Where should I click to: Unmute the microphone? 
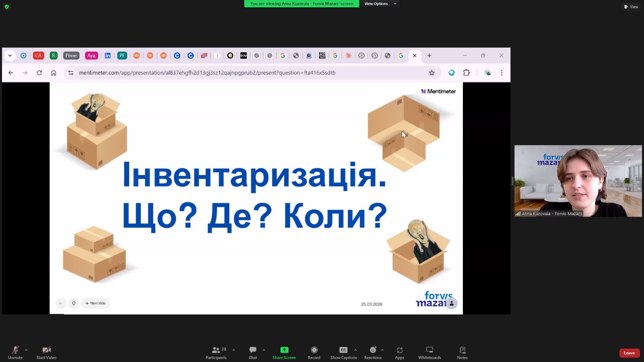(15, 352)
